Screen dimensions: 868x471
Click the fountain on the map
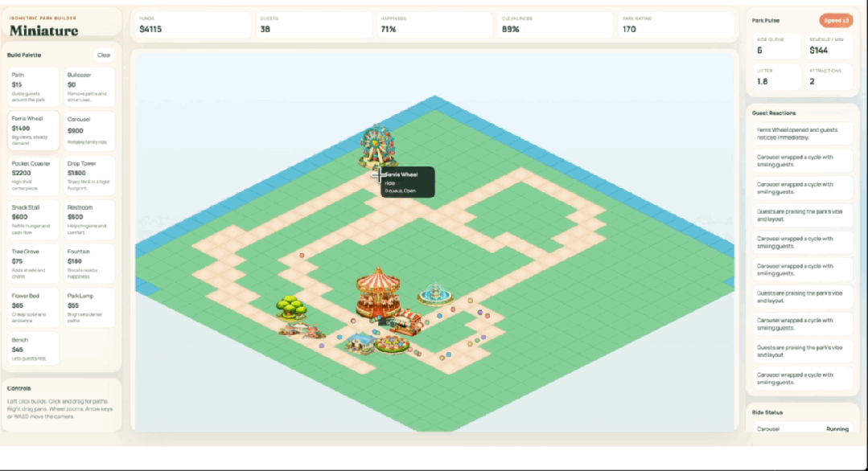click(x=435, y=293)
